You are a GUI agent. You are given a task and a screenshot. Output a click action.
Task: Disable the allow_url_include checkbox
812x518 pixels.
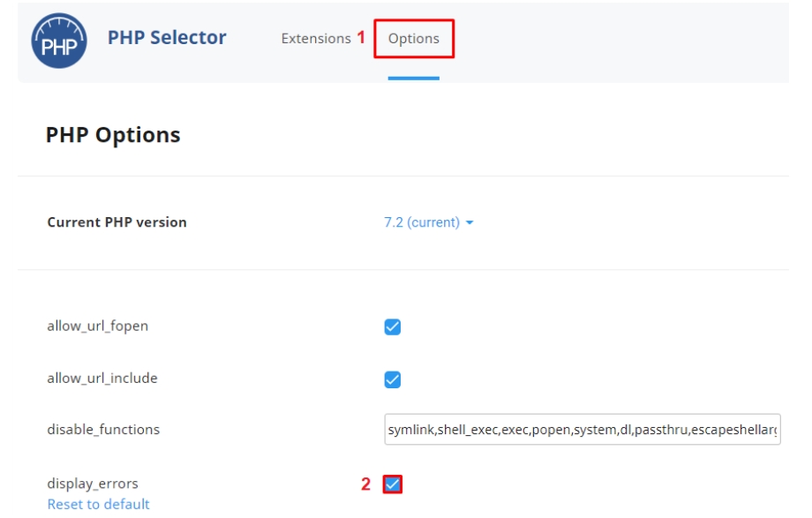coord(393,379)
